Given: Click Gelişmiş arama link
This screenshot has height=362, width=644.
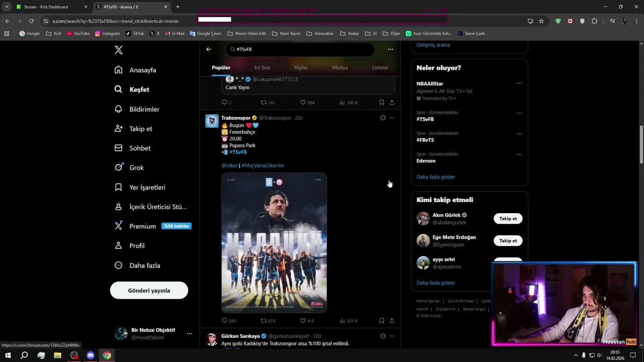Looking at the screenshot, I should (x=433, y=45).
